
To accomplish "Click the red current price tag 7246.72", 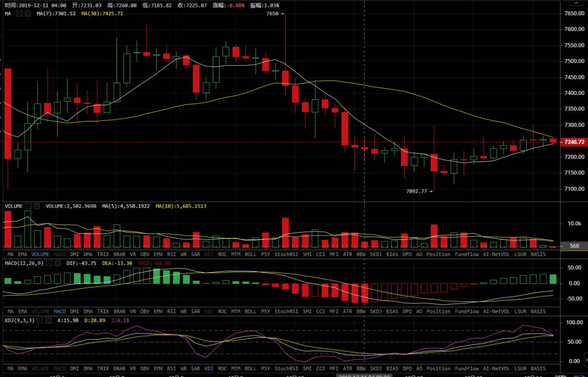I will tap(574, 142).
